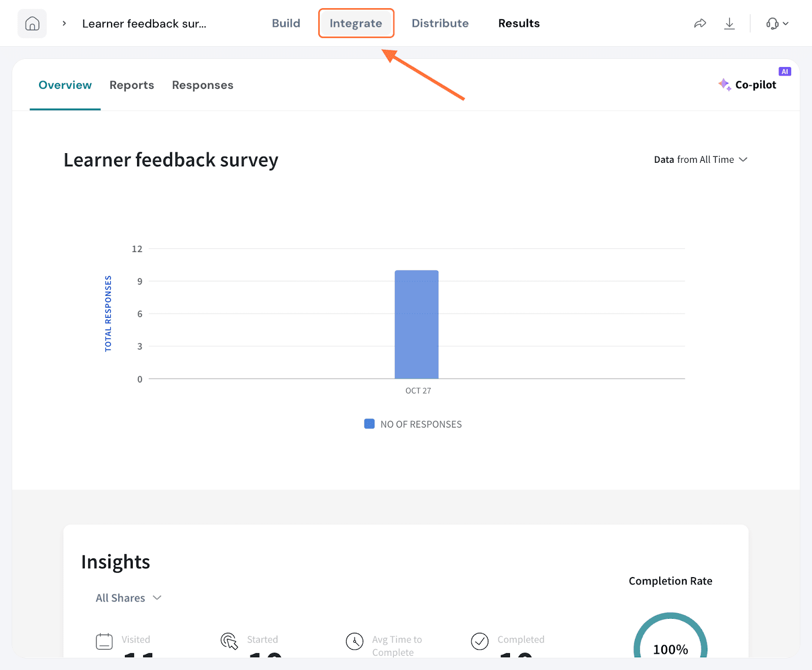Switch to the Reports tab
The height and width of the screenshot is (670, 812).
(x=131, y=85)
